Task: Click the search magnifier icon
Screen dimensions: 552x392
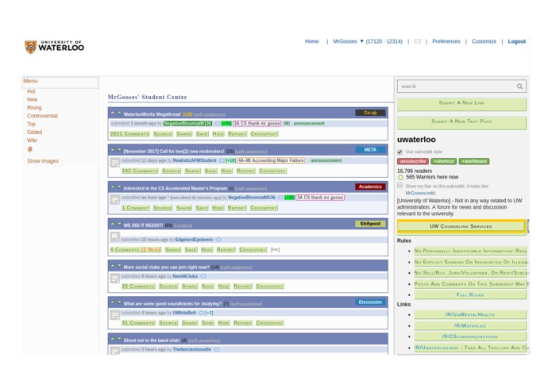Action: pyautogui.click(x=519, y=86)
